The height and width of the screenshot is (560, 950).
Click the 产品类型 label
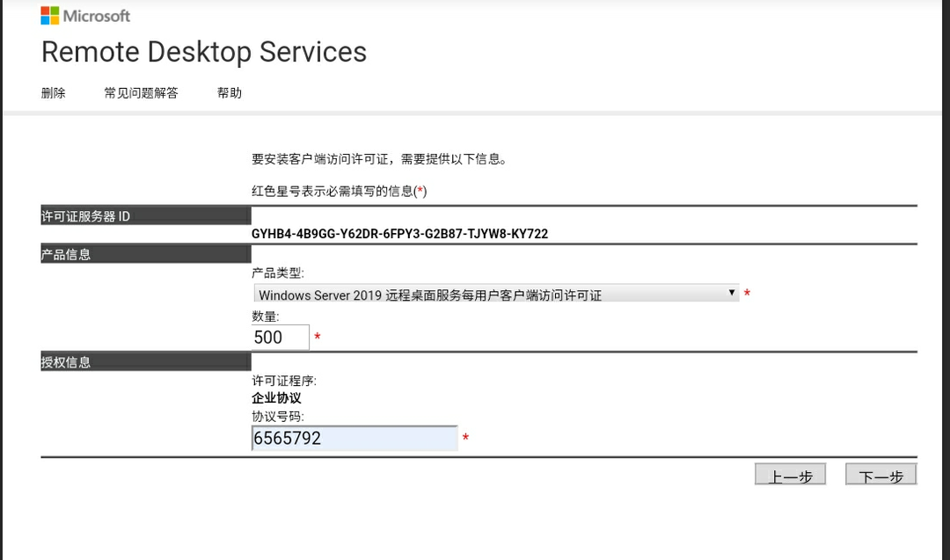click(278, 273)
